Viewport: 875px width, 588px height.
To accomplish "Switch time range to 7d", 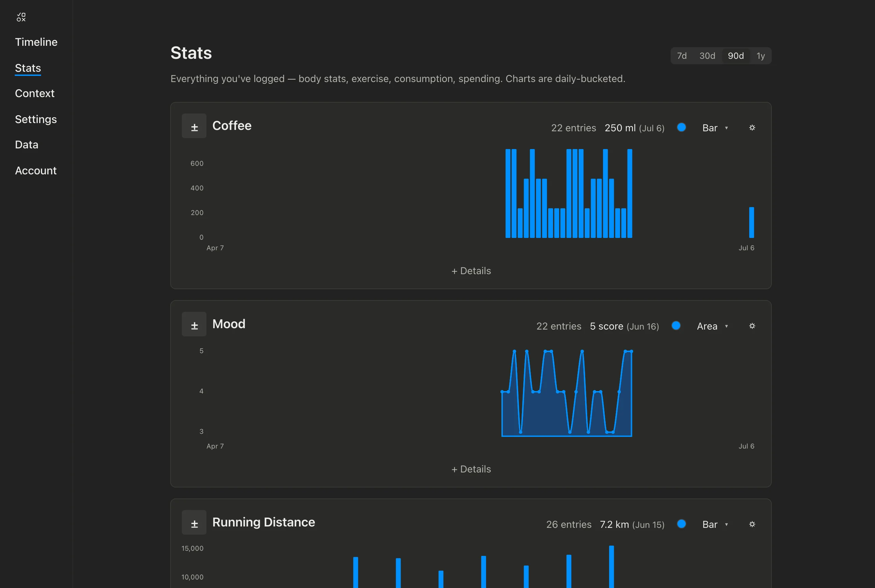I will (682, 56).
